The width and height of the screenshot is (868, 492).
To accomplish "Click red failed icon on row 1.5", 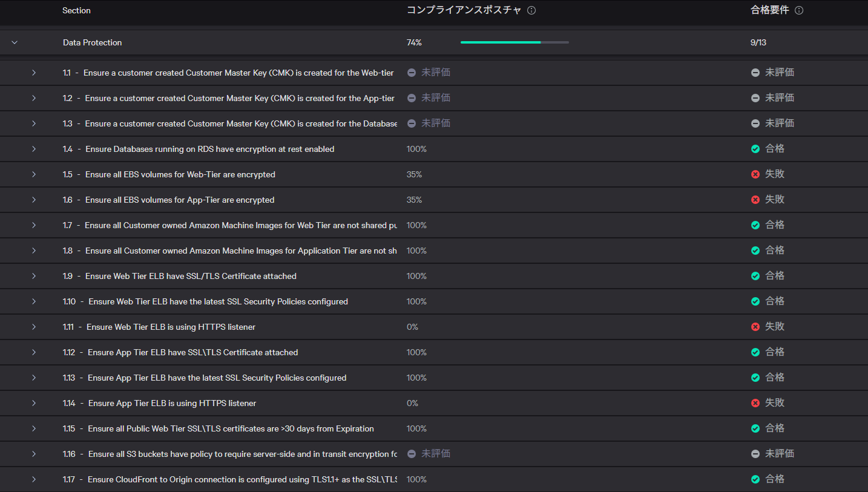I will coord(755,174).
